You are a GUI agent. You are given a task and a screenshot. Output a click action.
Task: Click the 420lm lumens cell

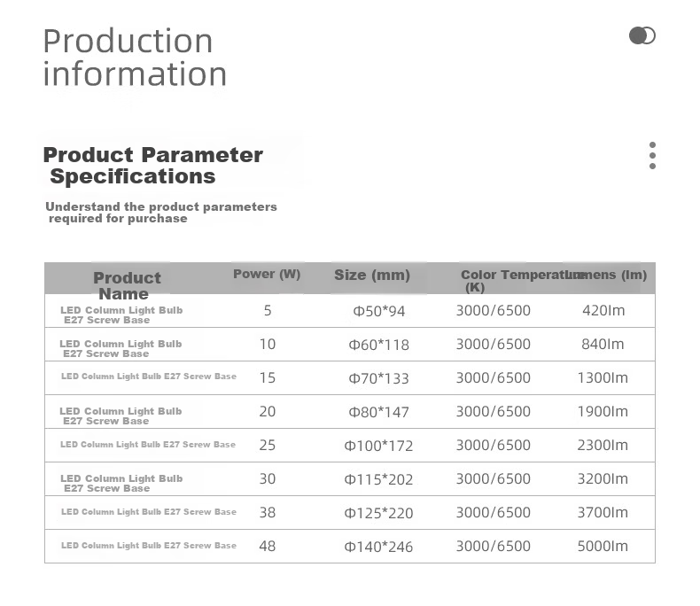pos(603,311)
